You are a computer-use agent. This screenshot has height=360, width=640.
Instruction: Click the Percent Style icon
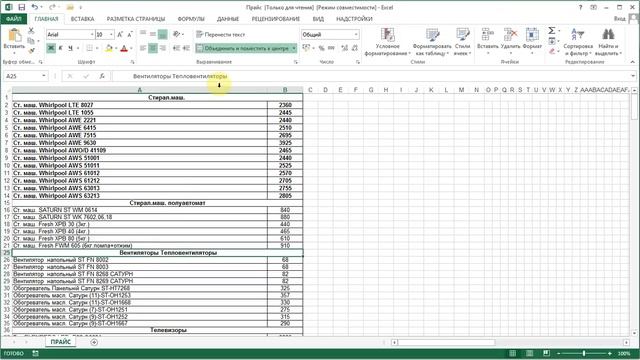coord(322,48)
